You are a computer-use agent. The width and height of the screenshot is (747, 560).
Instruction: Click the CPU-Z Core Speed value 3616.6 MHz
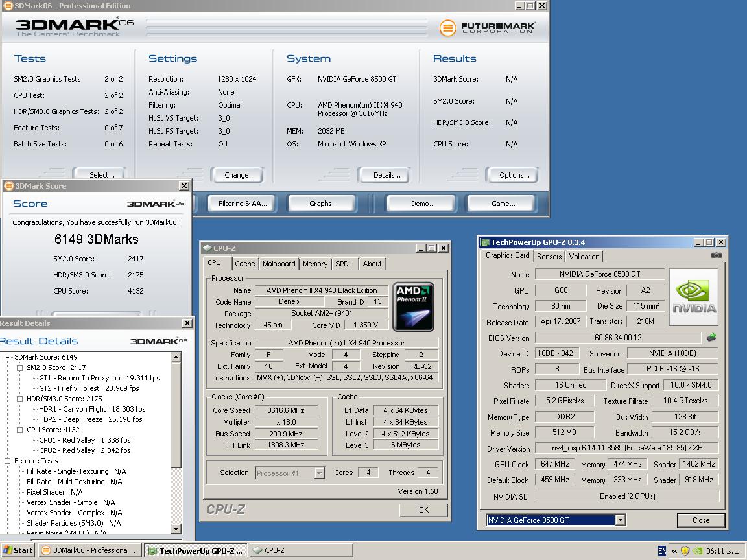click(x=286, y=410)
